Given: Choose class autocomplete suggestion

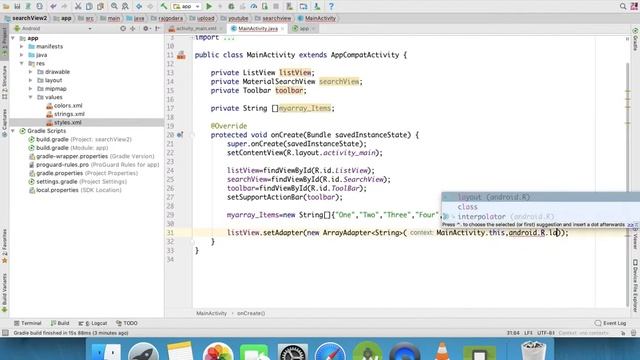Looking at the screenshot, I should [x=541, y=207].
